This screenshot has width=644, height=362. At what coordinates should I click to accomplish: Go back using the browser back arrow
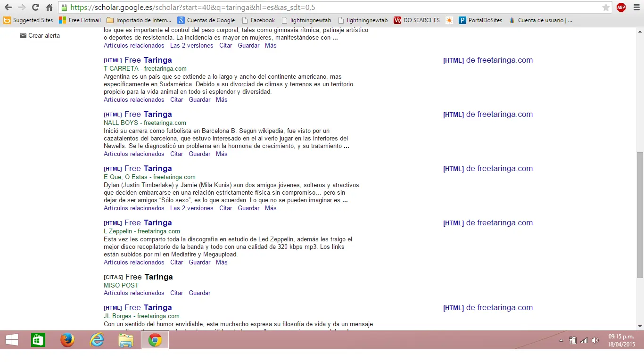[8, 8]
